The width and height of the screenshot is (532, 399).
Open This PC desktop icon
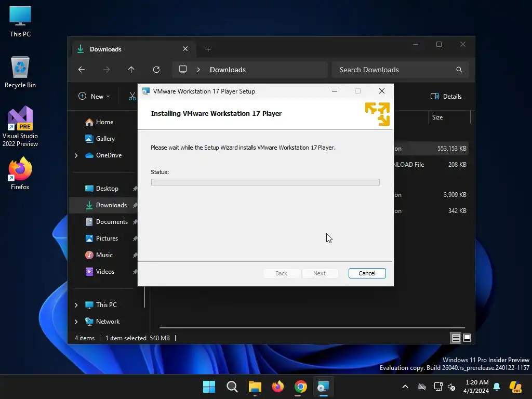(x=20, y=21)
